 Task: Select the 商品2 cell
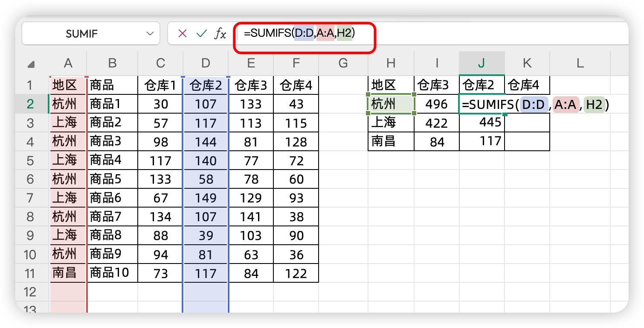pos(112,123)
